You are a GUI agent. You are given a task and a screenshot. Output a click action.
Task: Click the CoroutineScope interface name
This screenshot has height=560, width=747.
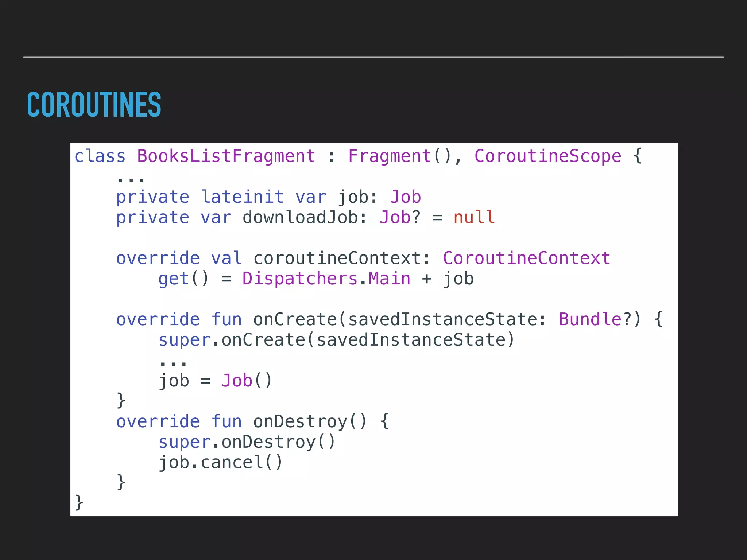(x=547, y=156)
